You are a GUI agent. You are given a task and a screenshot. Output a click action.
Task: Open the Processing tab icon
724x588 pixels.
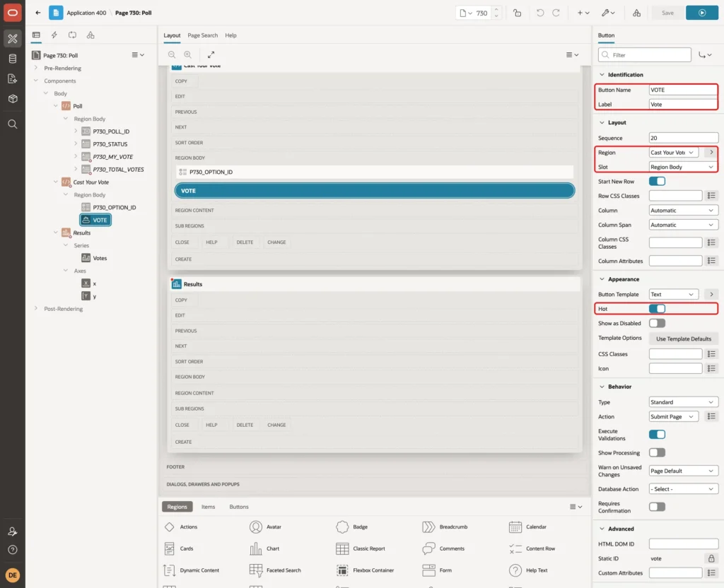tap(73, 35)
